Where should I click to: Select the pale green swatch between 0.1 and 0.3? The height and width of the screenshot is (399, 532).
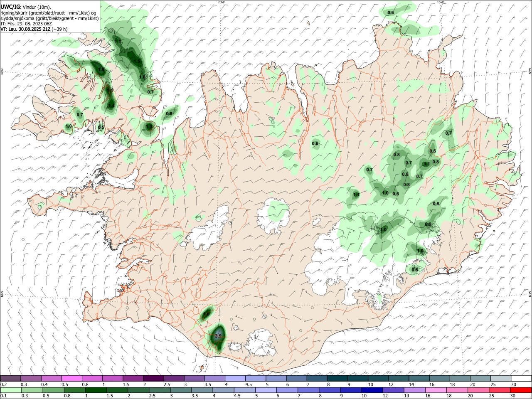point(10,390)
